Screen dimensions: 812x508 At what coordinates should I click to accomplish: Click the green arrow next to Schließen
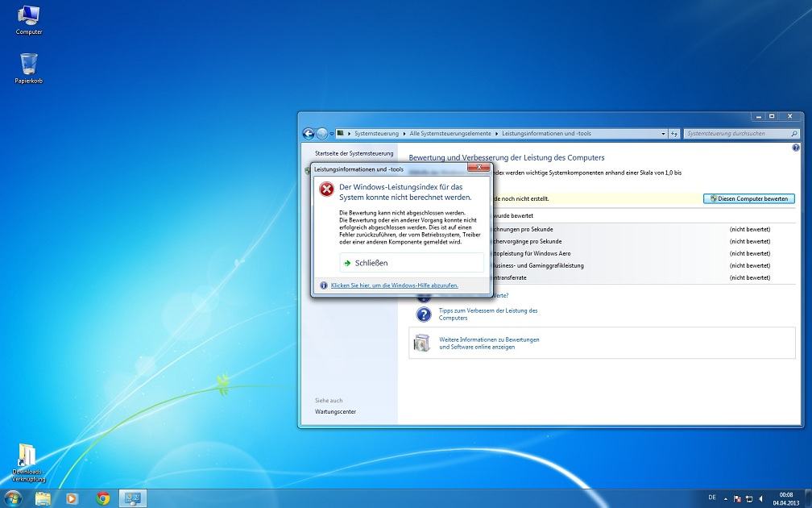coord(347,263)
